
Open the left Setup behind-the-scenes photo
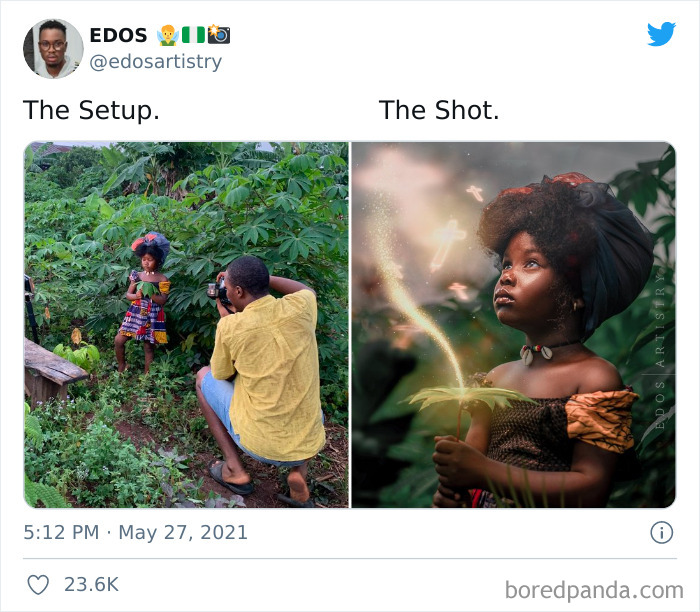[x=186, y=325]
